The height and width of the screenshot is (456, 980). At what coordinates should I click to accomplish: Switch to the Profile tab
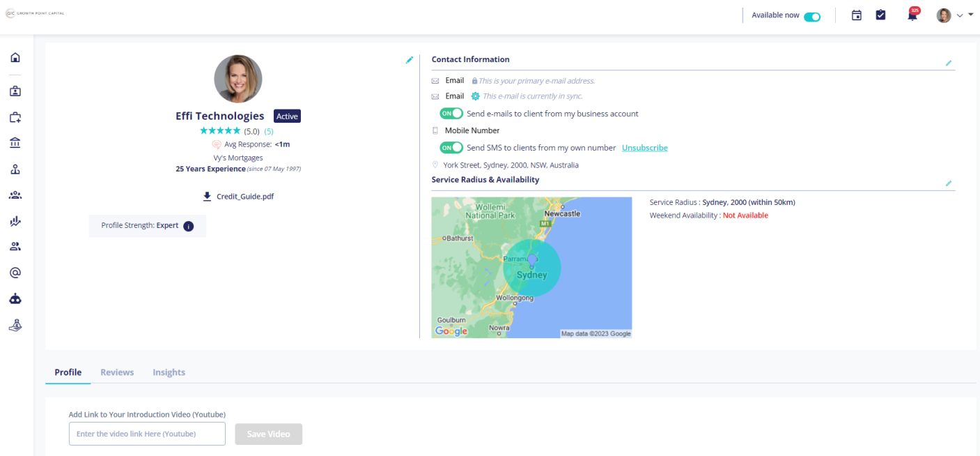[x=68, y=372]
